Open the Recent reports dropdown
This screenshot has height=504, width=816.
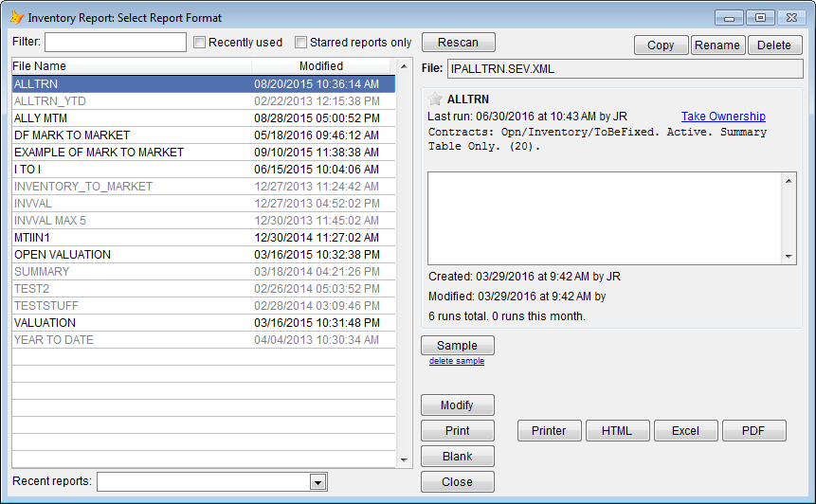point(318,482)
